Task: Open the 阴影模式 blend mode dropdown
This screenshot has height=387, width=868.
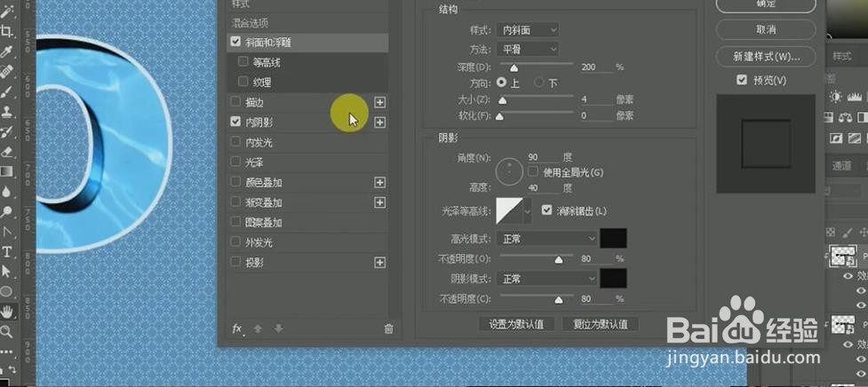Action: coord(546,279)
